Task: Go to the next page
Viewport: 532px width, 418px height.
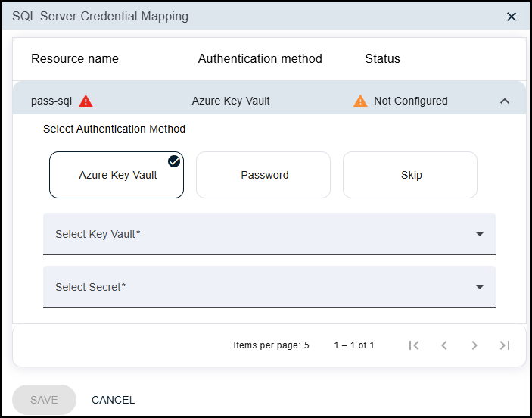Action: 474,345
